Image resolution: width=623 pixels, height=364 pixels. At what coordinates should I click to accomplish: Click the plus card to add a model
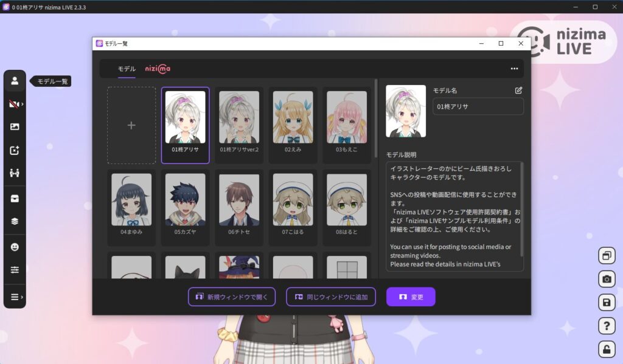click(x=131, y=125)
